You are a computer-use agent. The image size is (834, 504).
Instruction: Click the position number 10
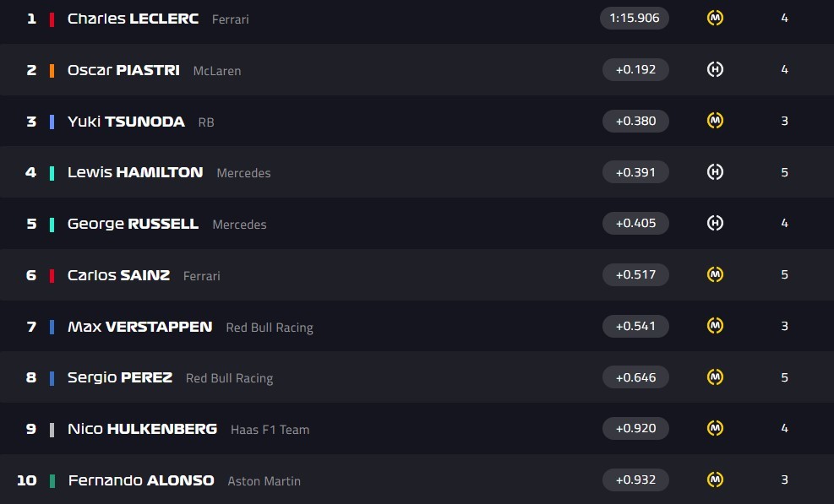coord(27,480)
